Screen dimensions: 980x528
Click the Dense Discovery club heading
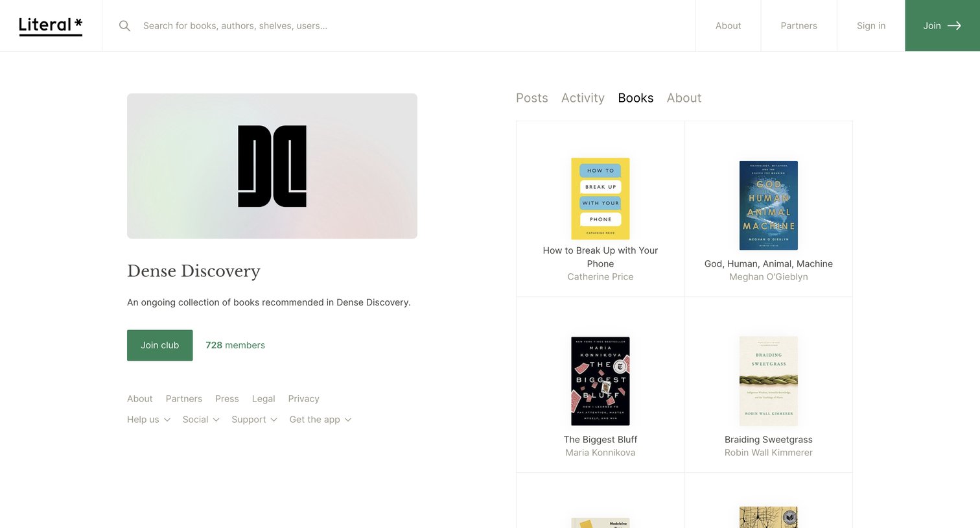(x=194, y=271)
